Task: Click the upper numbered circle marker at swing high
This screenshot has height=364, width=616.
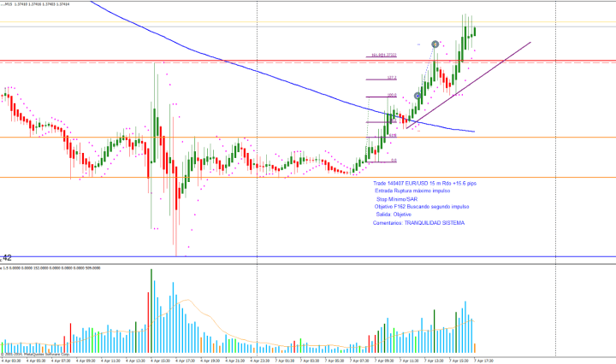Action: [435, 44]
